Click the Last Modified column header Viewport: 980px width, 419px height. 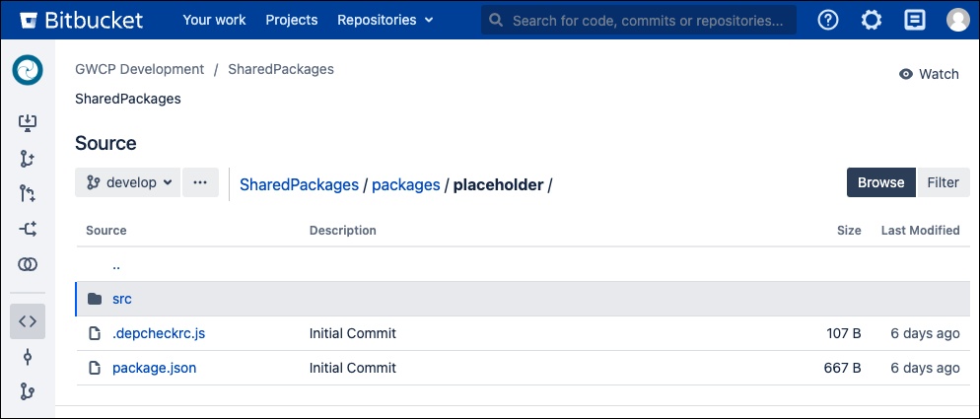921,230
